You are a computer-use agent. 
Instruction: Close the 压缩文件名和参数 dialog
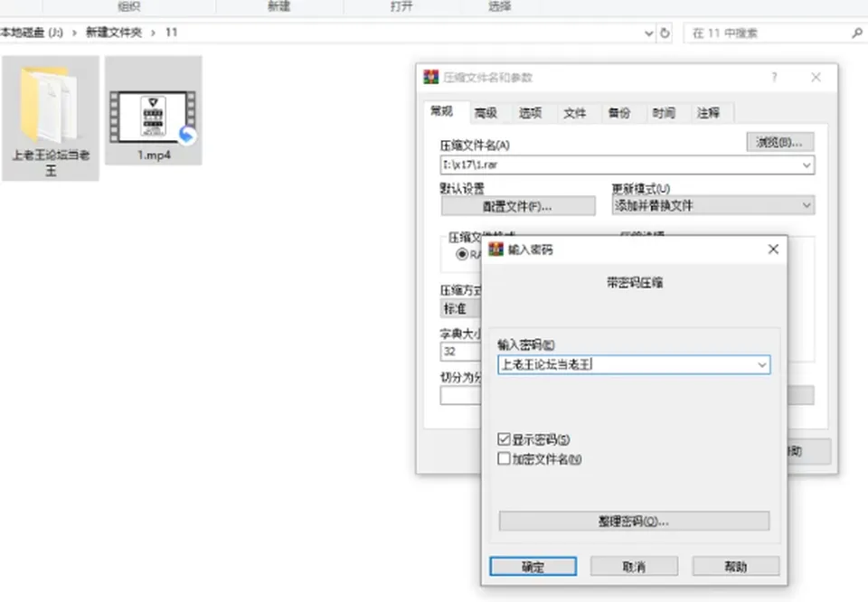click(816, 77)
